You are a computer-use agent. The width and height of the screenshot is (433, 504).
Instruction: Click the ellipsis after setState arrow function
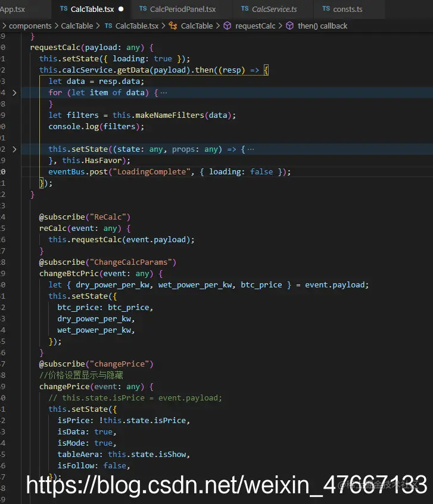point(251,149)
